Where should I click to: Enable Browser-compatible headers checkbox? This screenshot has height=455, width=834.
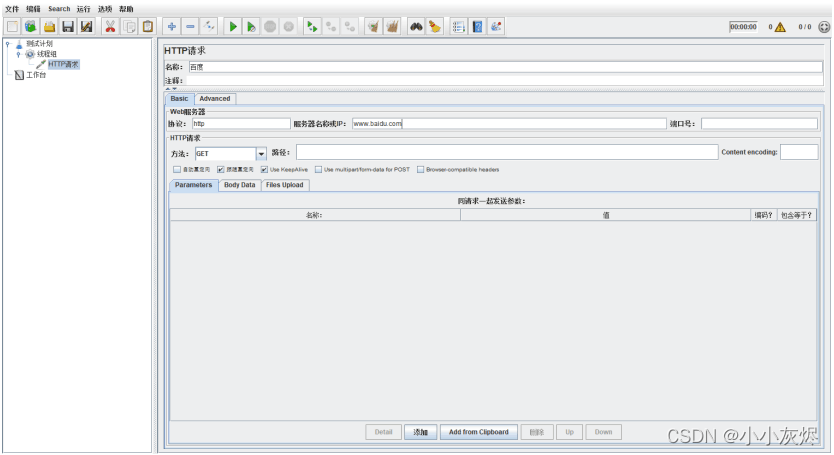coord(420,169)
